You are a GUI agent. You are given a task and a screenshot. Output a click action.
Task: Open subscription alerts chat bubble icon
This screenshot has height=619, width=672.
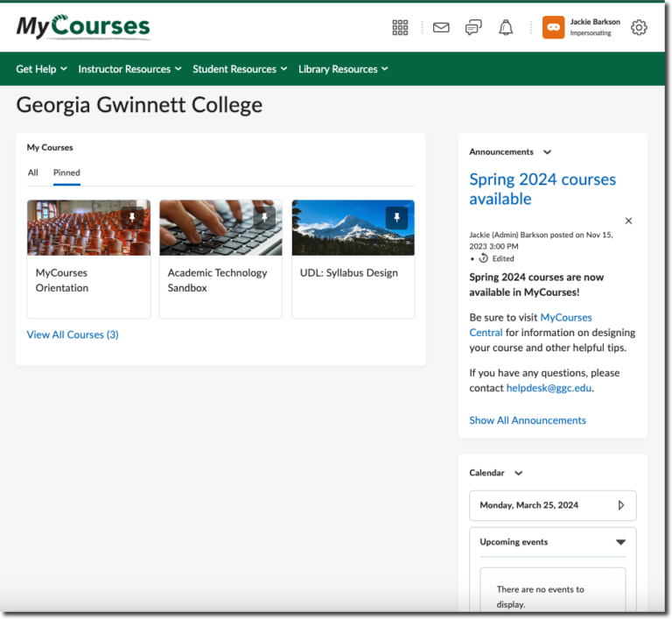(x=473, y=27)
